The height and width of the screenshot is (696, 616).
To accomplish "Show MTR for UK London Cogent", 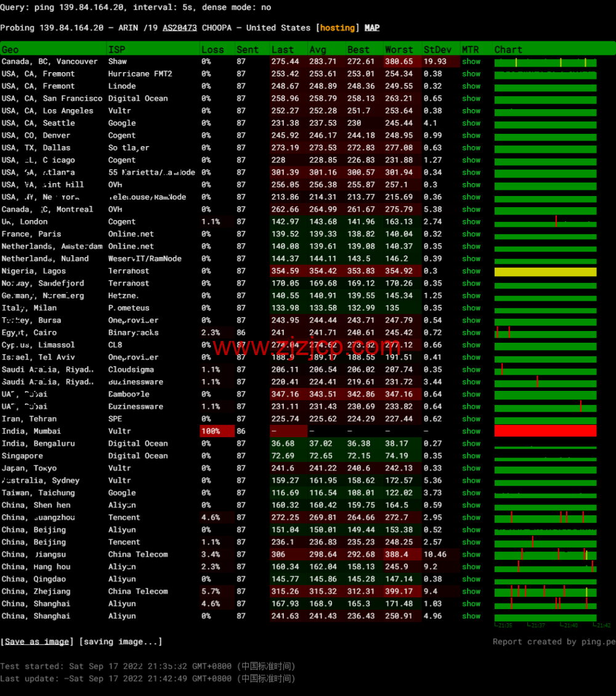I will coord(471,221).
